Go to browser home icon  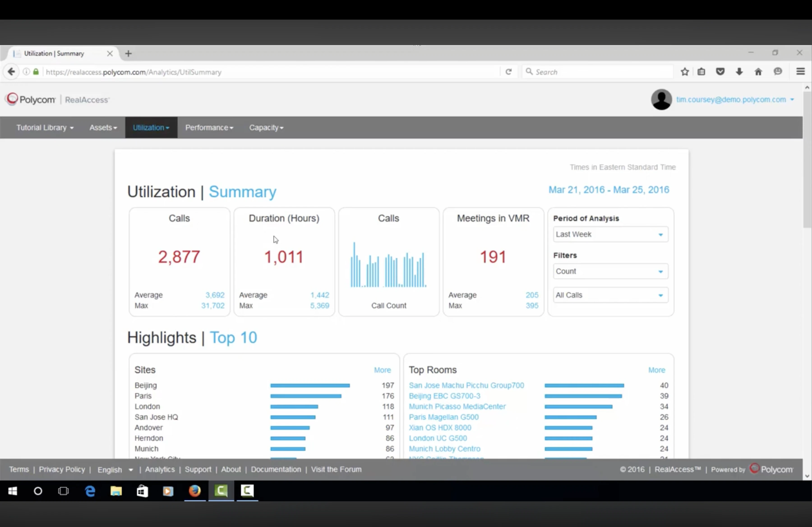pyautogui.click(x=758, y=72)
